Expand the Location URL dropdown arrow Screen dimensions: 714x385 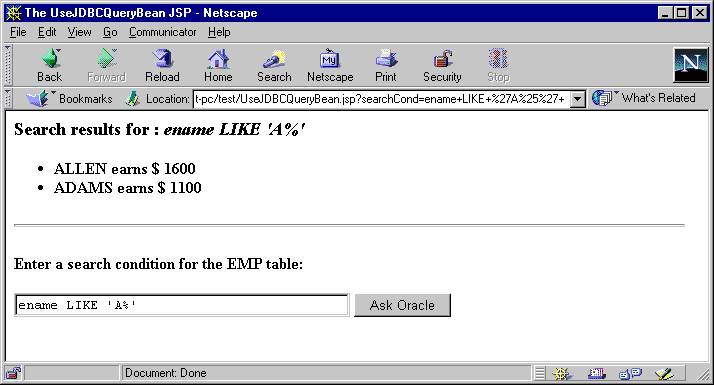pos(577,99)
